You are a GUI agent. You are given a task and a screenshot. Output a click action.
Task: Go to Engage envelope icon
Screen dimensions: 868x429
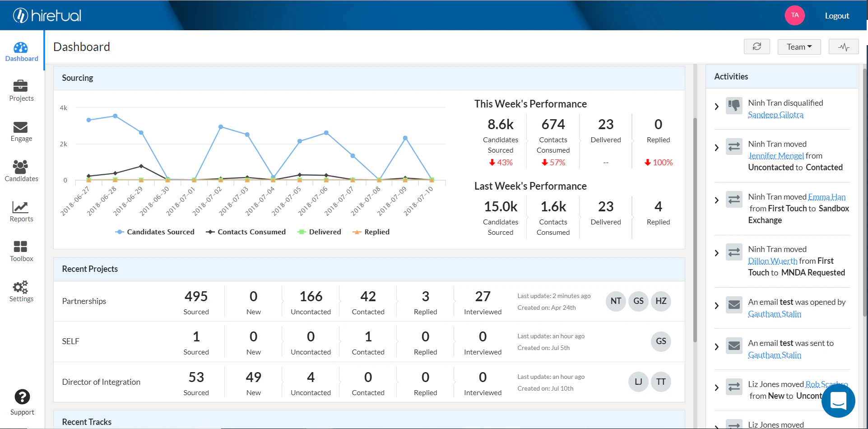pos(21,127)
